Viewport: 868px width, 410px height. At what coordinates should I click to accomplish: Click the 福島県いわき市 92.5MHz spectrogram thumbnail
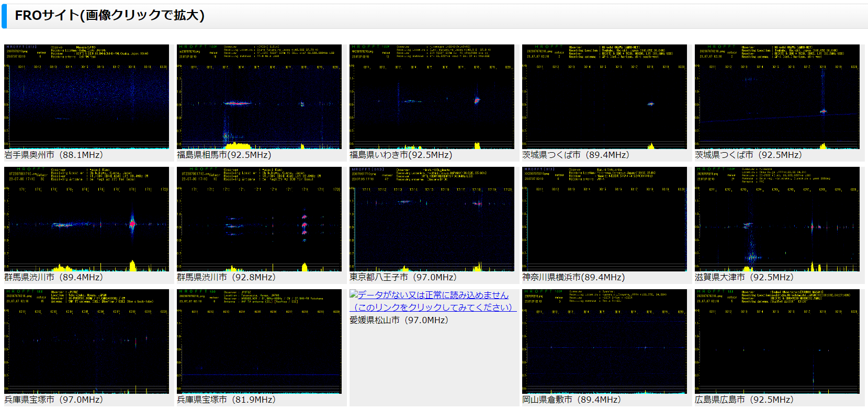click(x=432, y=97)
